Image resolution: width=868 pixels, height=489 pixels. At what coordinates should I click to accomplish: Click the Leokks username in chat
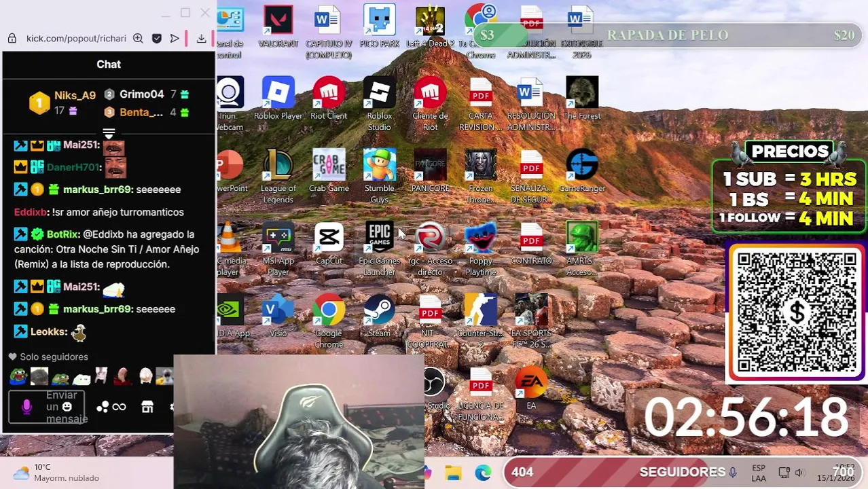48,331
